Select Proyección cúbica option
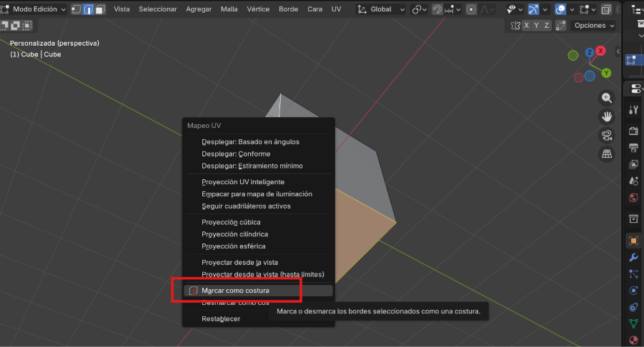The height and width of the screenshot is (347, 644). click(258, 222)
